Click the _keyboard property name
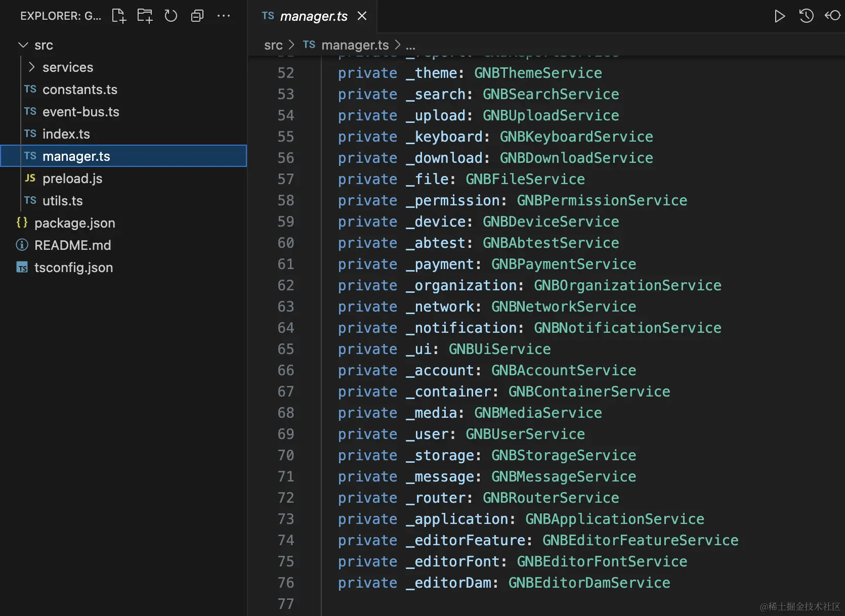 (x=444, y=137)
